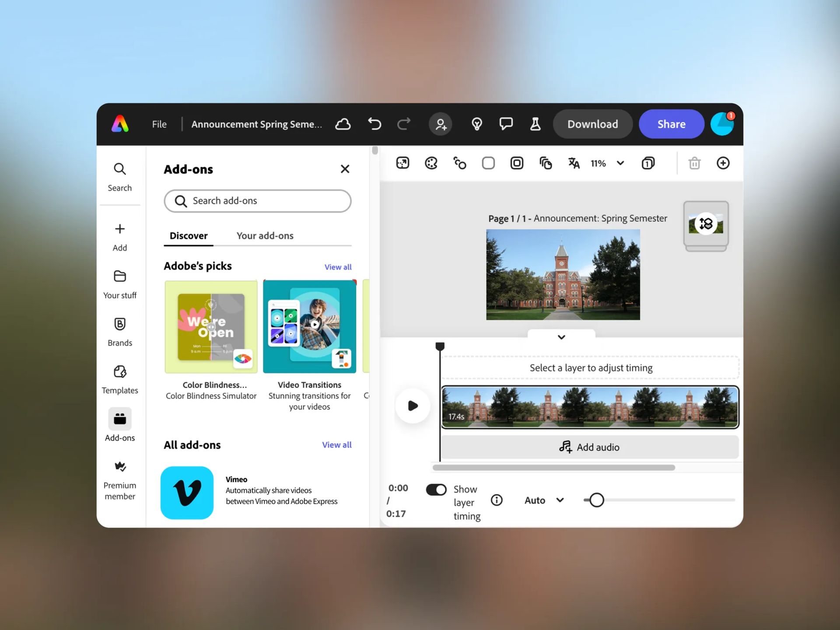Click the beaker labs icon
Image resolution: width=840 pixels, height=630 pixels.
535,124
